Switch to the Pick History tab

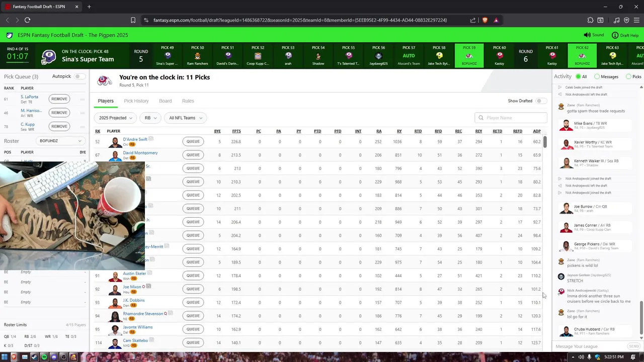[x=136, y=101]
